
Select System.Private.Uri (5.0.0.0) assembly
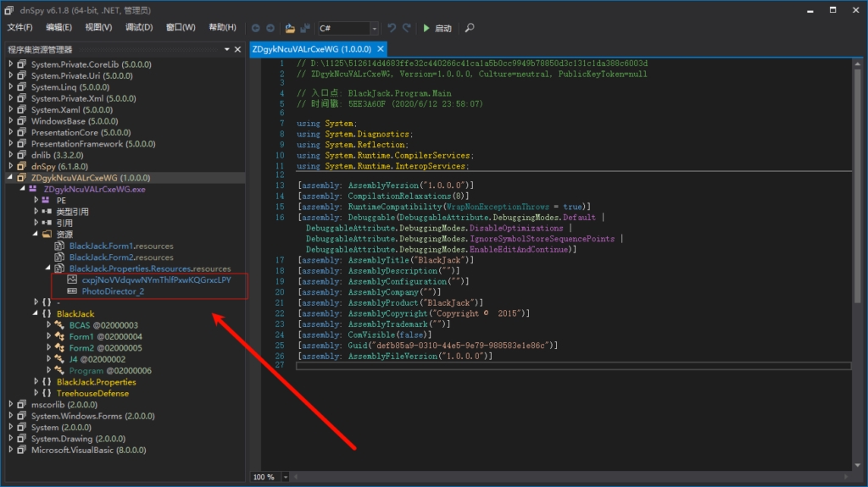coord(82,76)
